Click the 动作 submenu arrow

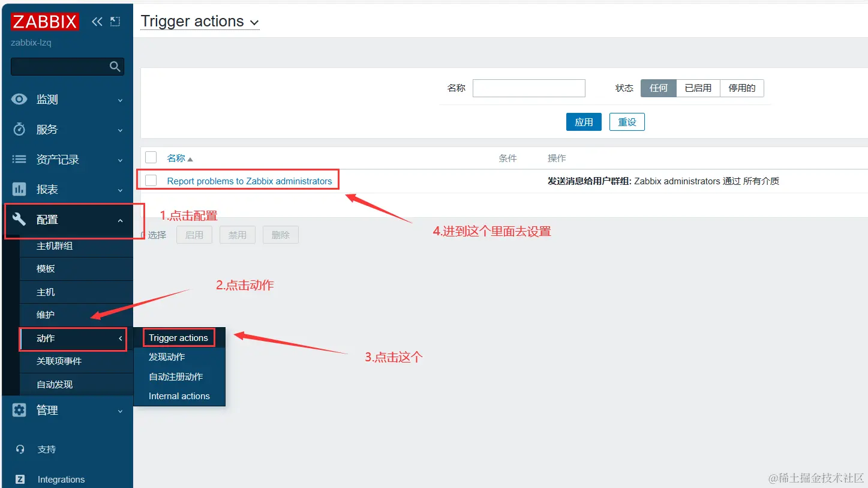[120, 339]
